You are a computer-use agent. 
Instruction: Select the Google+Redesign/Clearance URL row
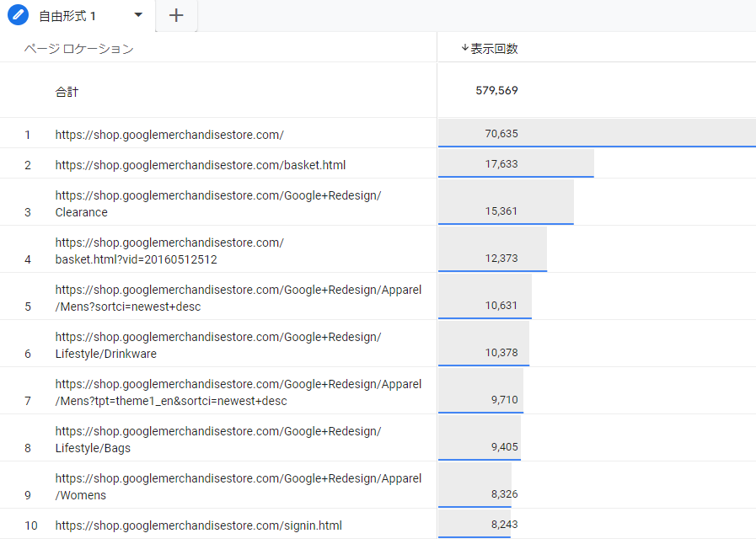pos(218,204)
